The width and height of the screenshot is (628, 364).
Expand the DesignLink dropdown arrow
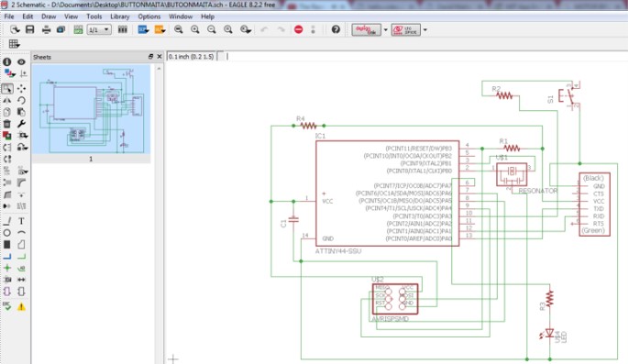coord(385,29)
